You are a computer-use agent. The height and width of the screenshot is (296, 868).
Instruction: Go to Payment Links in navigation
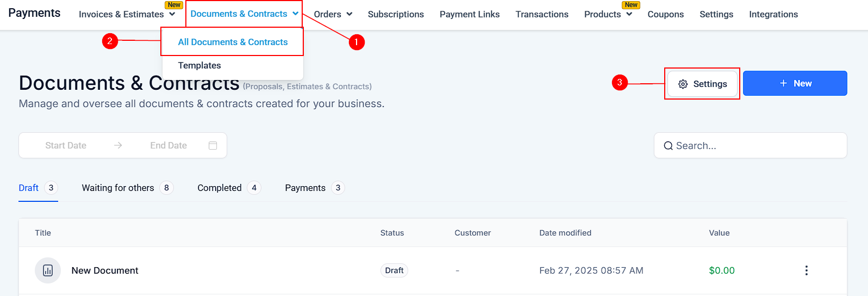tap(470, 14)
